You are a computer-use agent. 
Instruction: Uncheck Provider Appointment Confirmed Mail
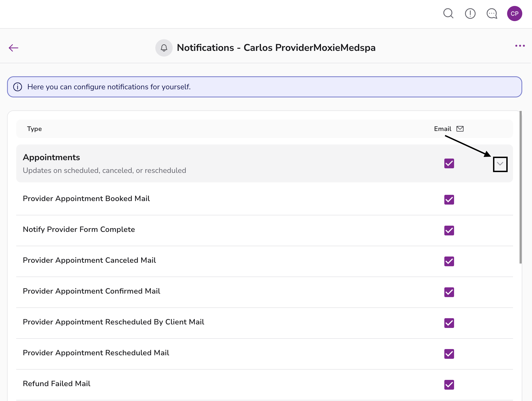[x=449, y=292]
